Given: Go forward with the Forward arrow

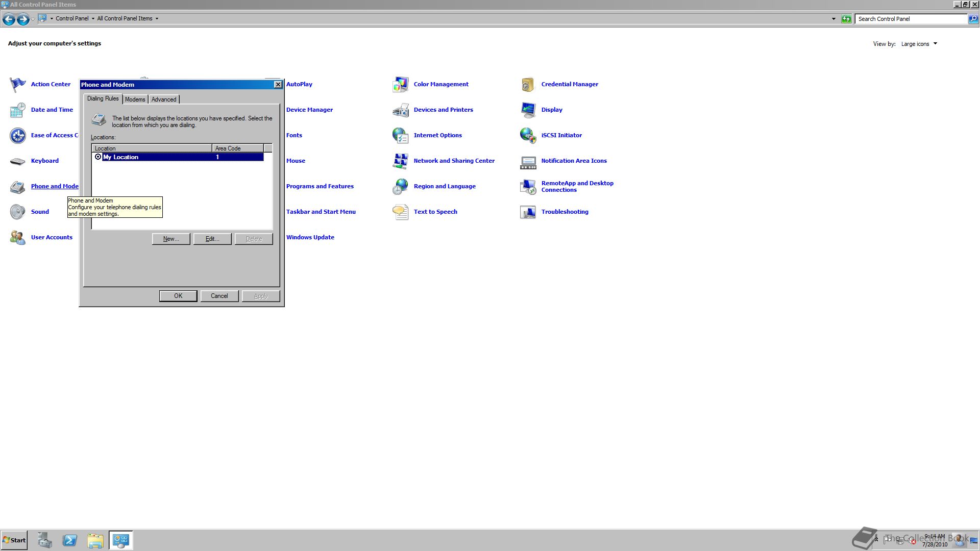Looking at the screenshot, I should point(23,19).
